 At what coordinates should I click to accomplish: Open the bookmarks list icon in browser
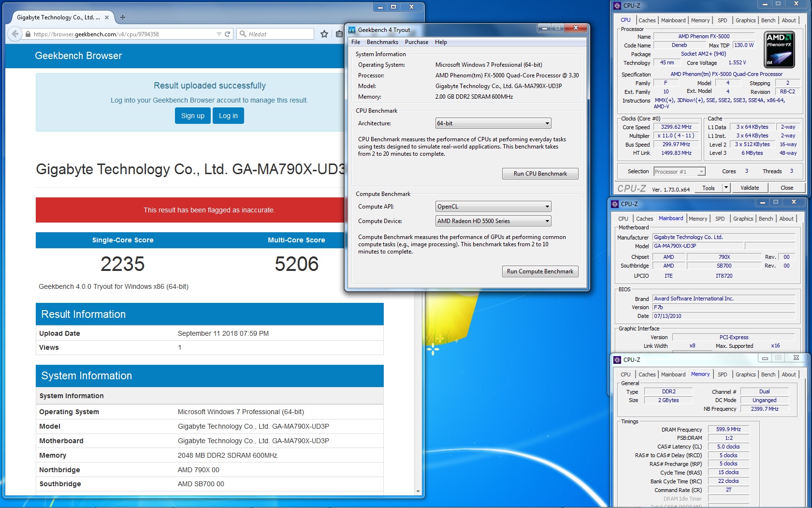pyautogui.click(x=339, y=34)
